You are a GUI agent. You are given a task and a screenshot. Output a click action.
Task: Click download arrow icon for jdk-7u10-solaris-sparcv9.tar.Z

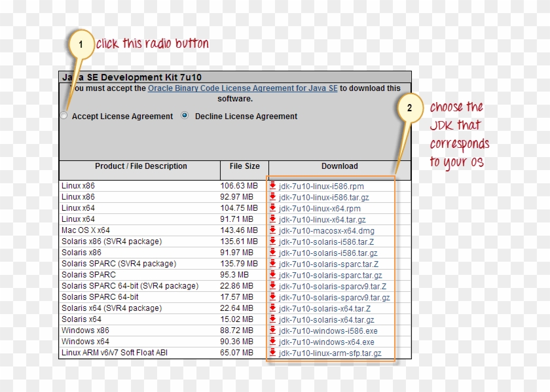(272, 286)
